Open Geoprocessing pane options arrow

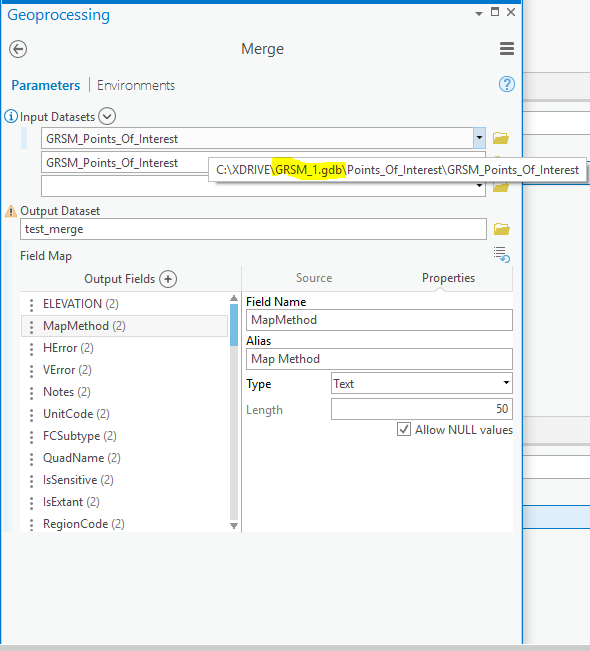[x=479, y=14]
